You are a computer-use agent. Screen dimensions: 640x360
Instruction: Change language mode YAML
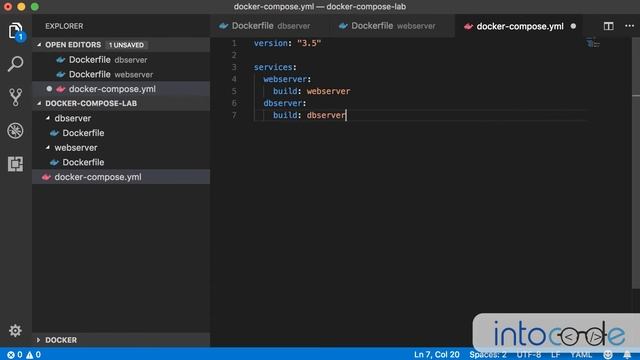click(581, 355)
